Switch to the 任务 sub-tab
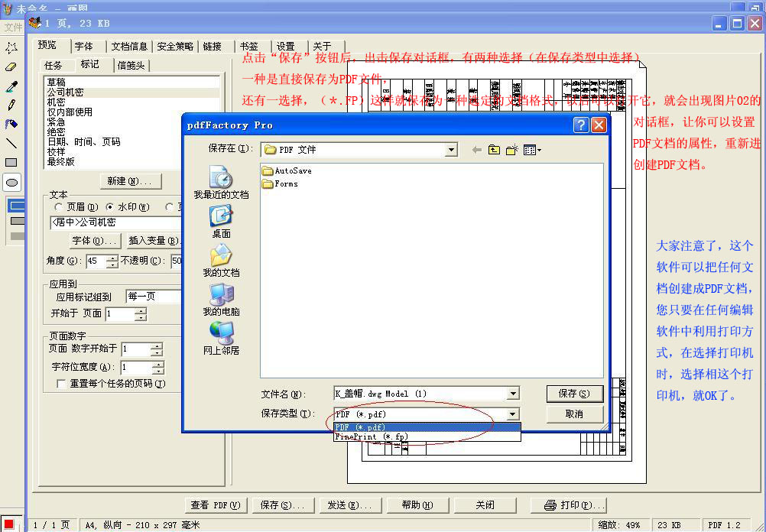The image size is (766, 532). tap(54, 66)
